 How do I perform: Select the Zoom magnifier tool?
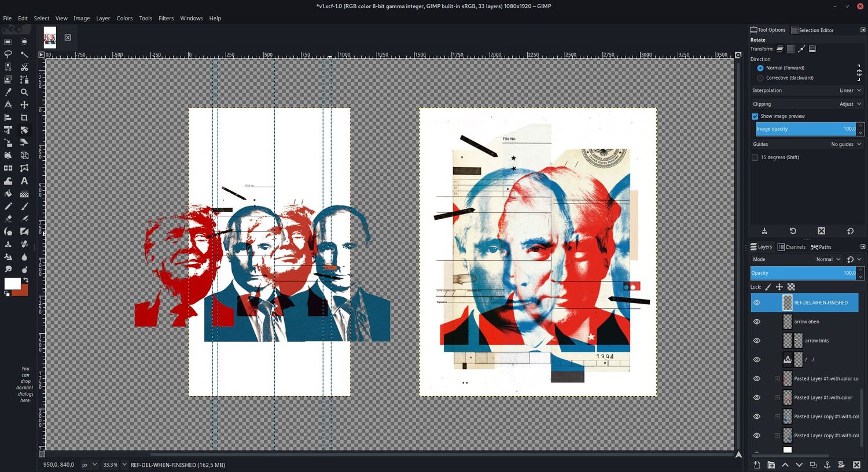pos(24,92)
